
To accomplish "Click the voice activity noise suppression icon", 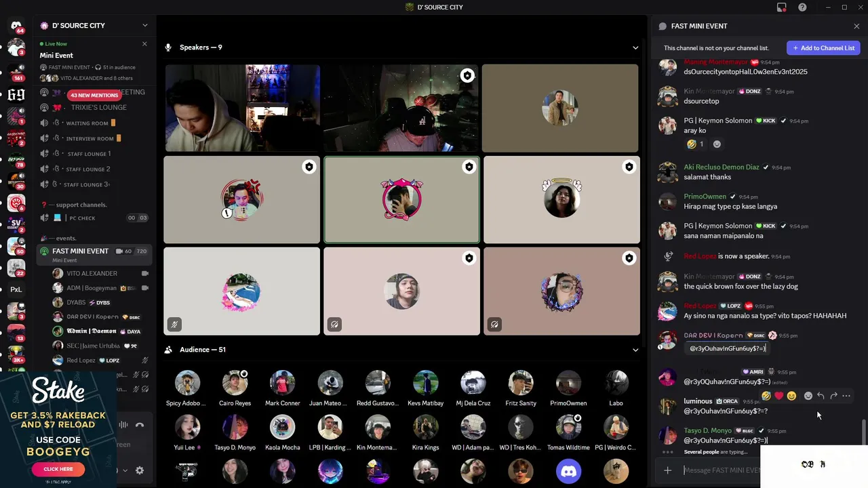I will (123, 425).
